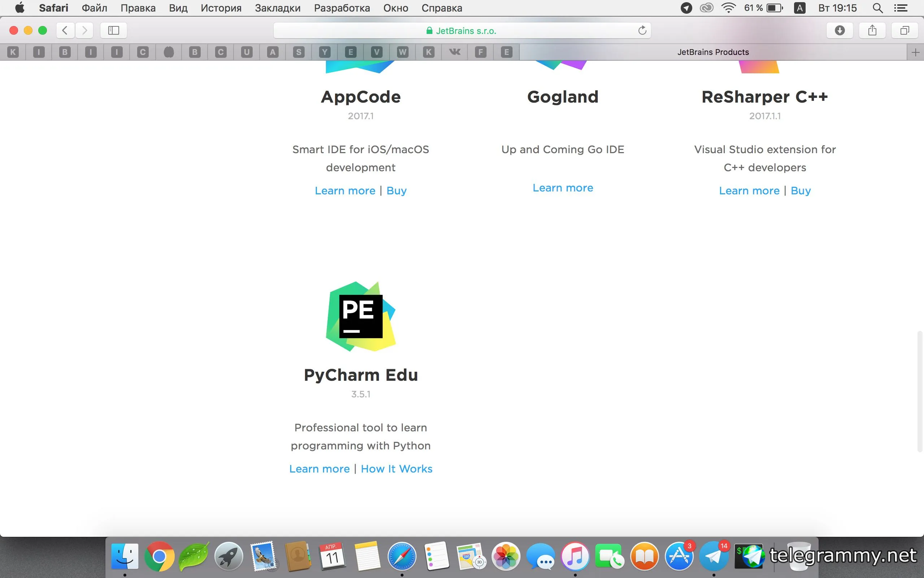Open Launchpad rocket icon in Dock
The image size is (924, 578).
coord(228,556)
